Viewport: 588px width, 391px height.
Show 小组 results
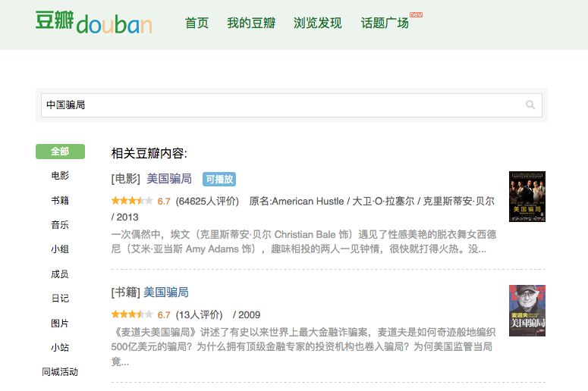coord(60,249)
